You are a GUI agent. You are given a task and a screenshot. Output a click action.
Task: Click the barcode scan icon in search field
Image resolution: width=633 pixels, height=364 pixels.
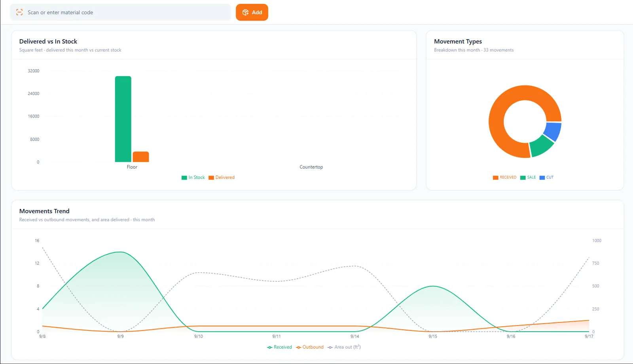(19, 12)
